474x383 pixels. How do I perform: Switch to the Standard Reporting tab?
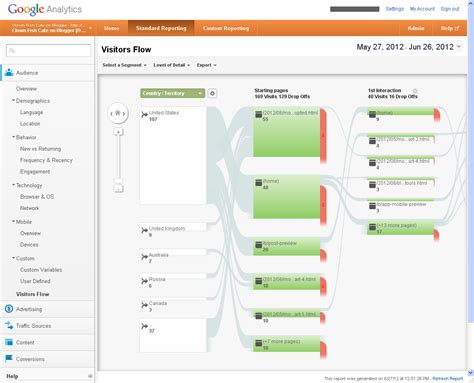tap(161, 28)
